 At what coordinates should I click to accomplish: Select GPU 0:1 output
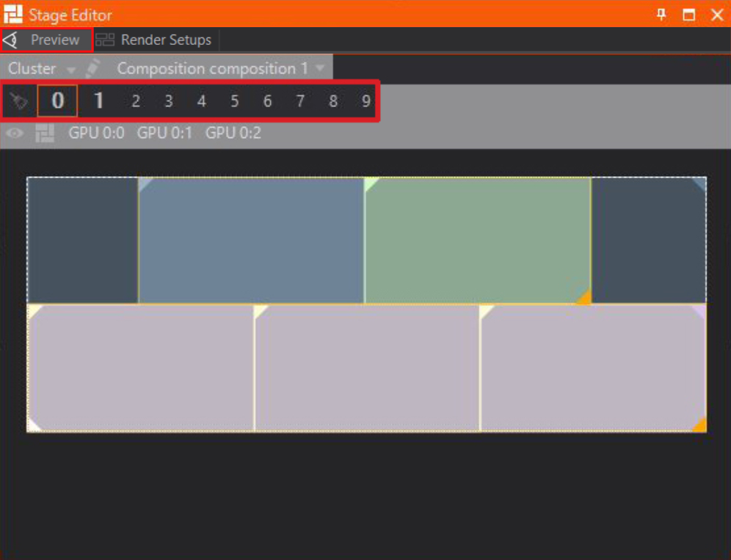pyautogui.click(x=164, y=134)
